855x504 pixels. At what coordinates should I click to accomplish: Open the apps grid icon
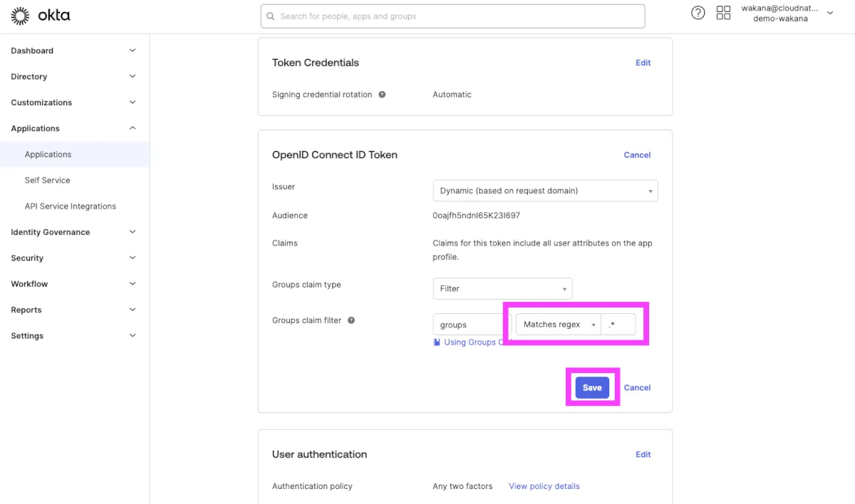pyautogui.click(x=723, y=13)
